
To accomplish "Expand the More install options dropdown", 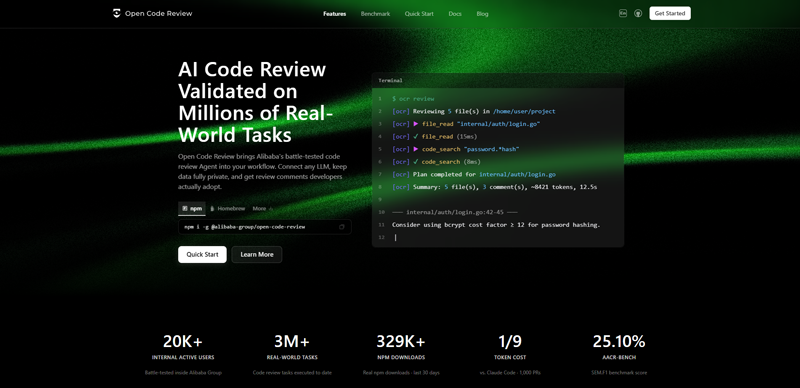I will pyautogui.click(x=263, y=208).
